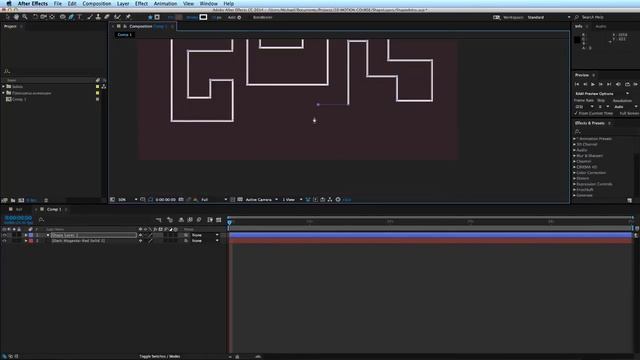Toggle loop option in Preview panel
This screenshot has width=640, height=360.
[627, 84]
